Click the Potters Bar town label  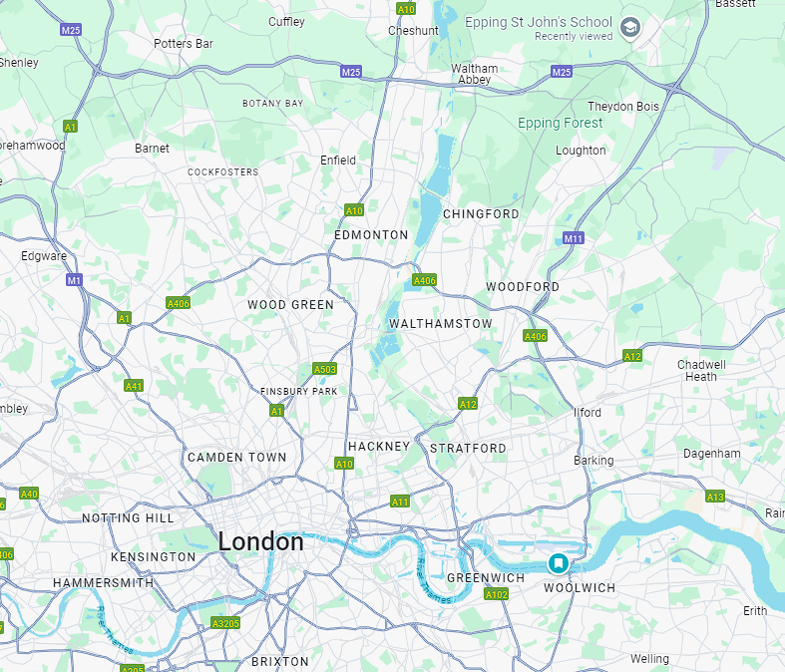tap(184, 44)
